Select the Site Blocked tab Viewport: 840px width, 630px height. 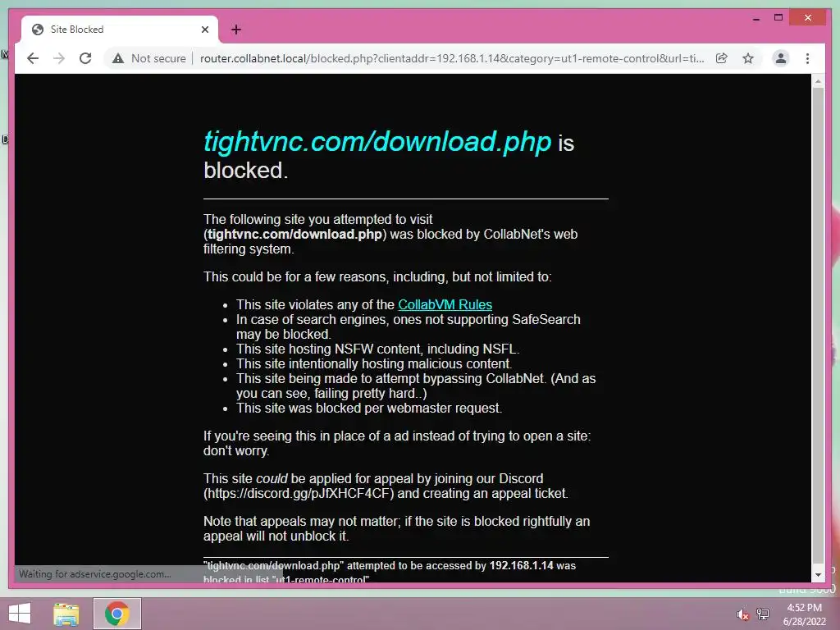120,30
